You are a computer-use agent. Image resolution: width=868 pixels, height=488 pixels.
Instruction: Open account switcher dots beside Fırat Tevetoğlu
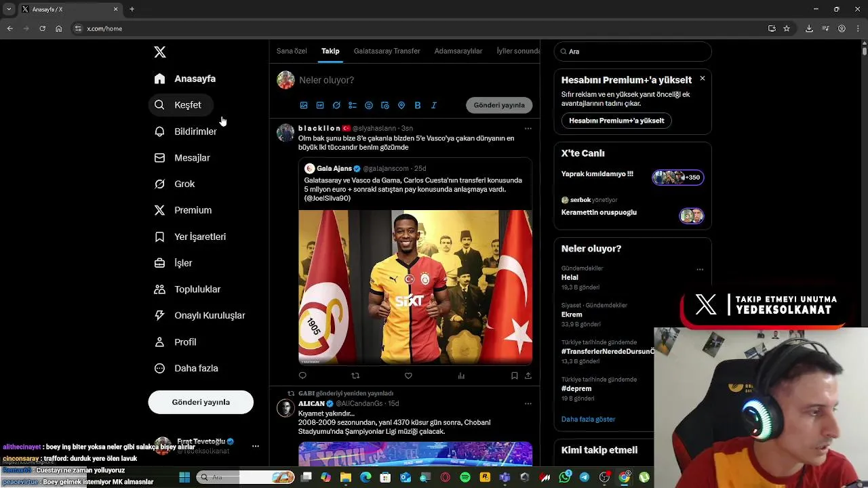pyautogui.click(x=256, y=446)
